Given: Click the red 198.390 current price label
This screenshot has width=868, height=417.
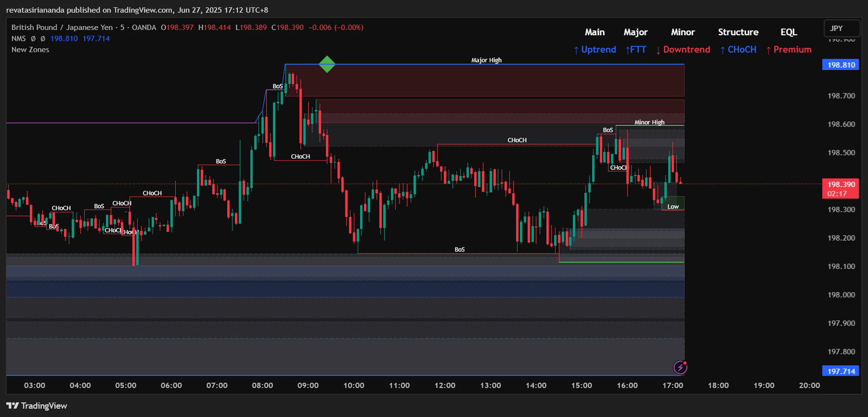Looking at the screenshot, I should [x=841, y=185].
